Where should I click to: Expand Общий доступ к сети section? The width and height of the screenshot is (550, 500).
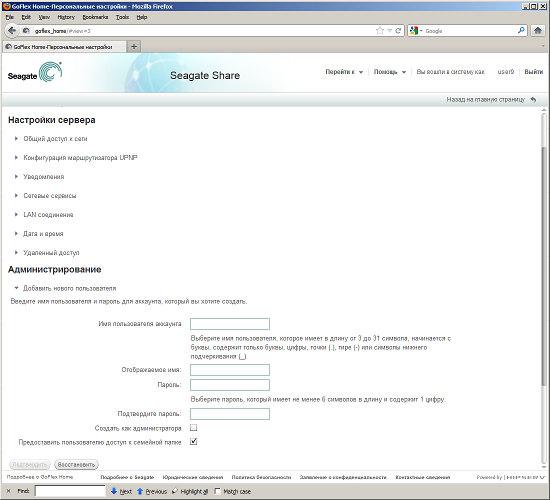coord(55,139)
